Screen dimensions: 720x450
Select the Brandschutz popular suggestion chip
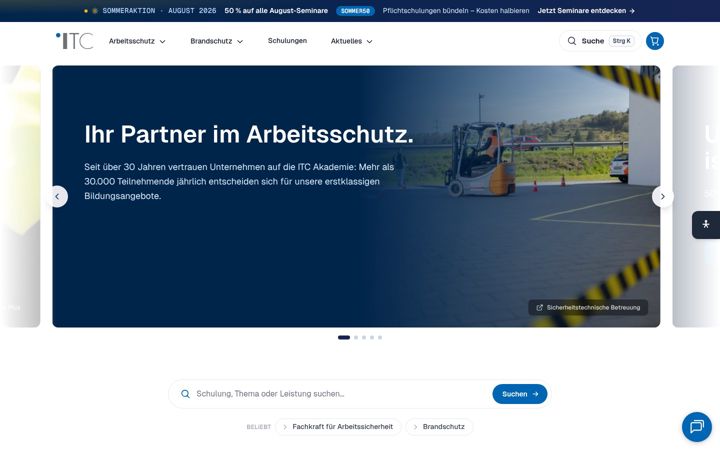tap(439, 427)
